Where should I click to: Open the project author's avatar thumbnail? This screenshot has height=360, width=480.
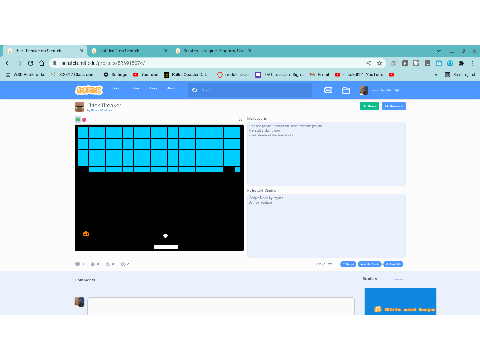[x=79, y=107]
